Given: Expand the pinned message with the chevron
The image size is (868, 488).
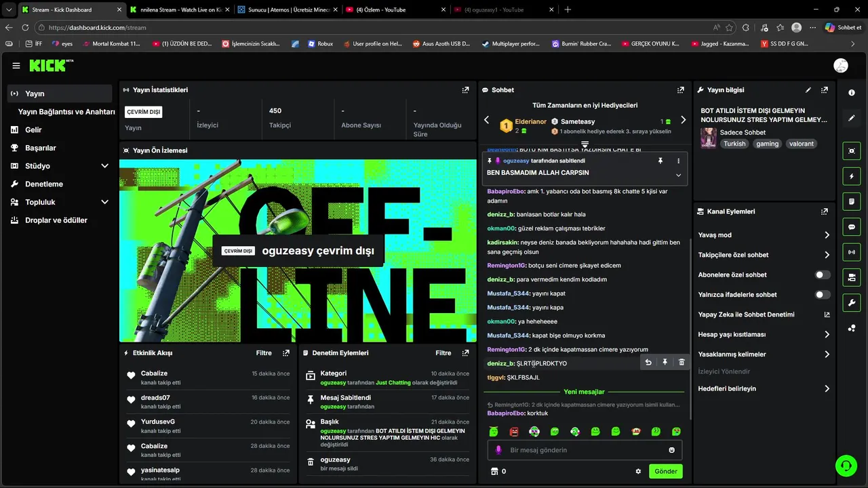Looking at the screenshot, I should pos(678,175).
